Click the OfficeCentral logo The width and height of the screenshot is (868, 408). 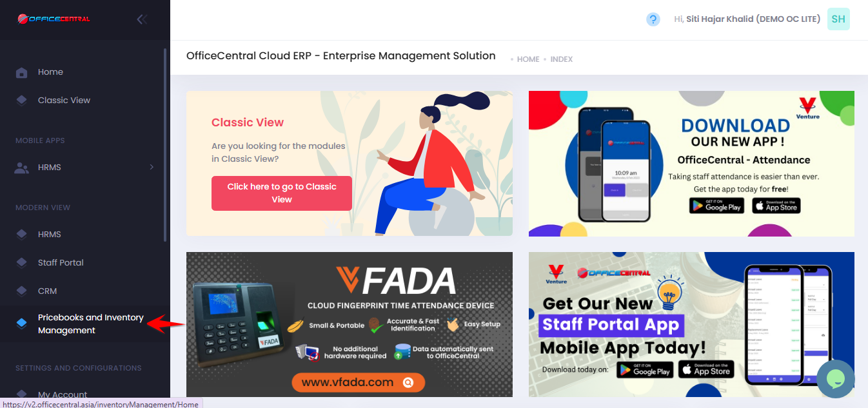54,19
